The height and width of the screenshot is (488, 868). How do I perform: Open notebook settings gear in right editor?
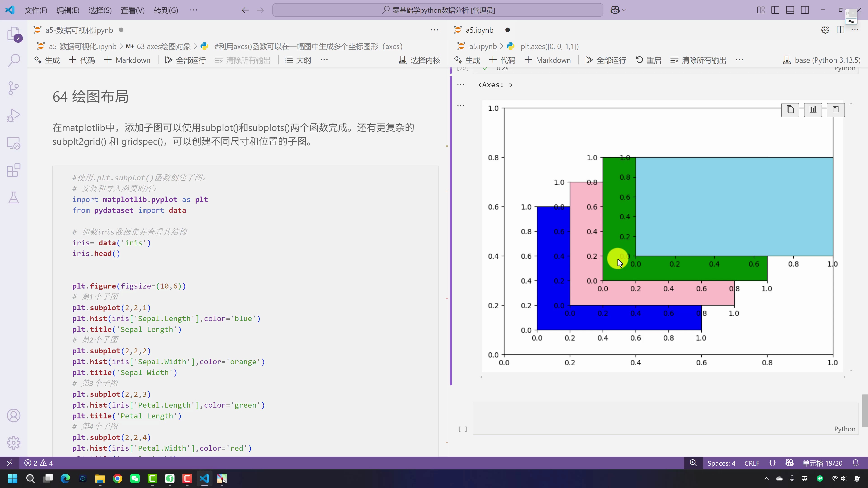click(x=825, y=30)
